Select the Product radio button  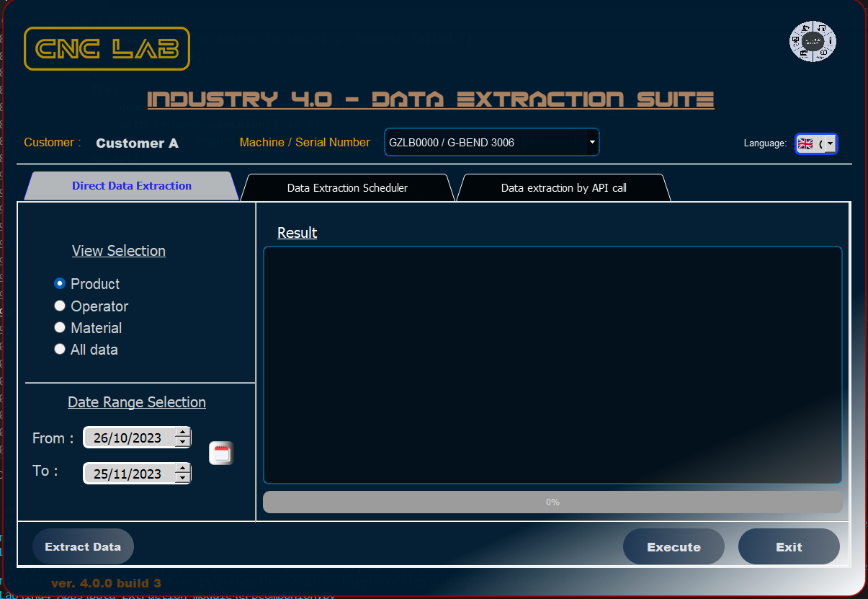60,284
